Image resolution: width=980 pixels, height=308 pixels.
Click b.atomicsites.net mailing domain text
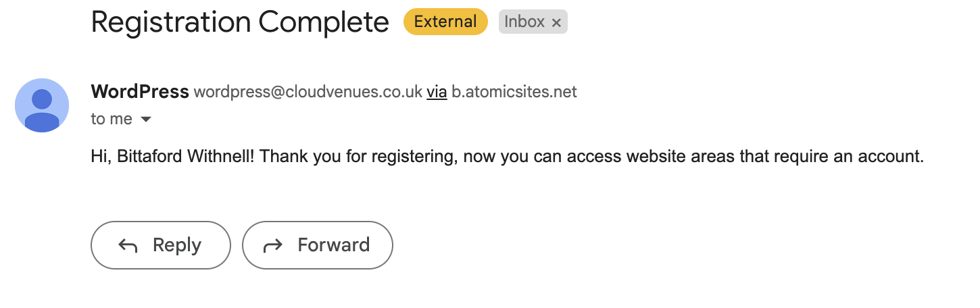pyautogui.click(x=514, y=92)
